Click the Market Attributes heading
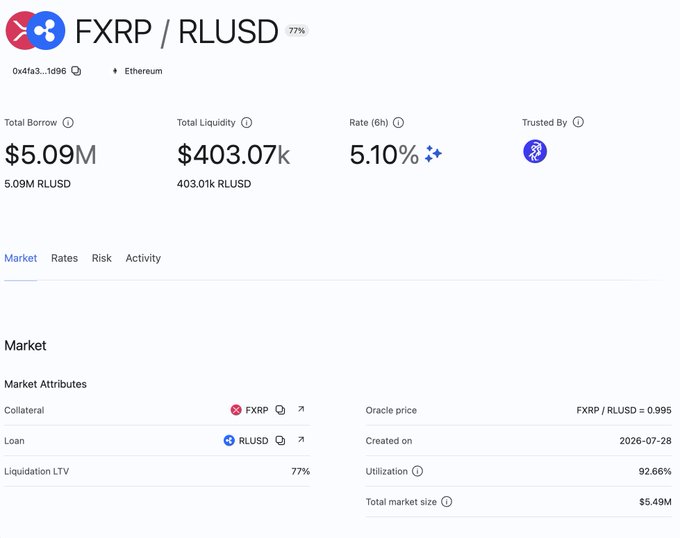 46,384
